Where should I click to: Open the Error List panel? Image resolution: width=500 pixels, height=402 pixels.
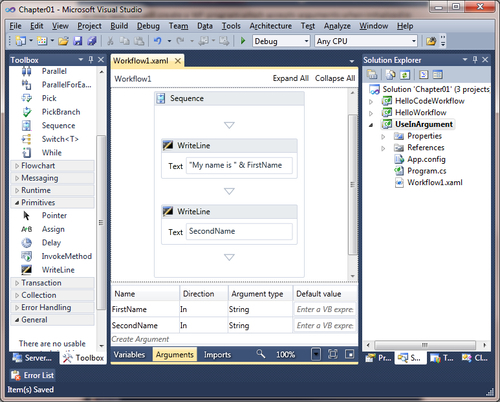pyautogui.click(x=32, y=375)
